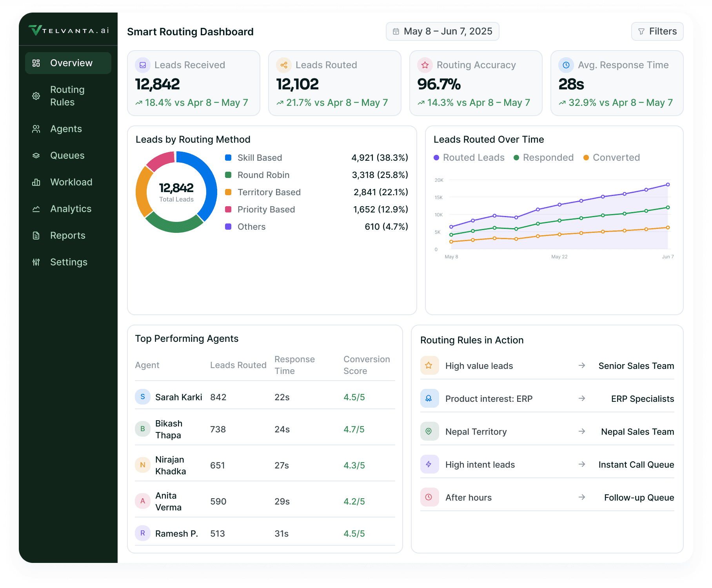Screen dimensions: 712x588
Task: Click the Leads Routed share icon
Action: (284, 65)
